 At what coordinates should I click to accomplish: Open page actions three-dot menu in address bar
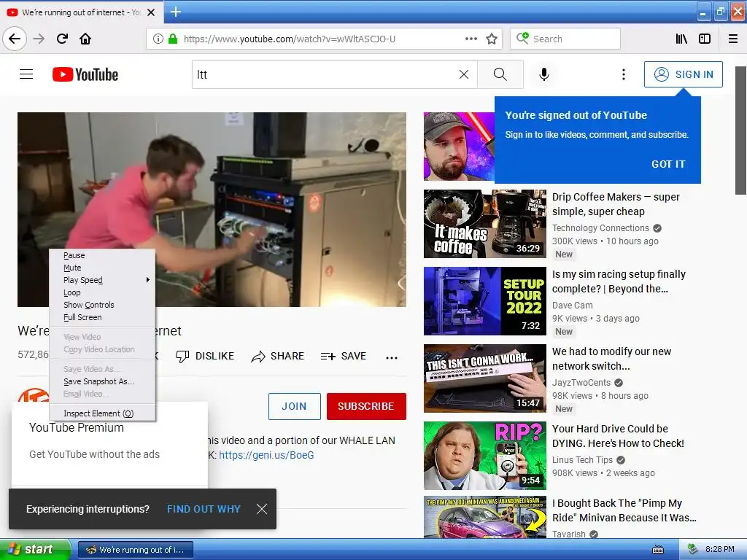point(471,39)
